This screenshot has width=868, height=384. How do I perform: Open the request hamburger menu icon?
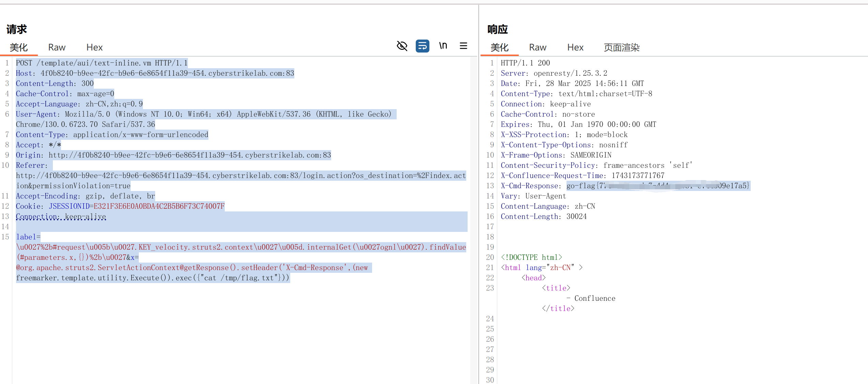[x=463, y=46]
